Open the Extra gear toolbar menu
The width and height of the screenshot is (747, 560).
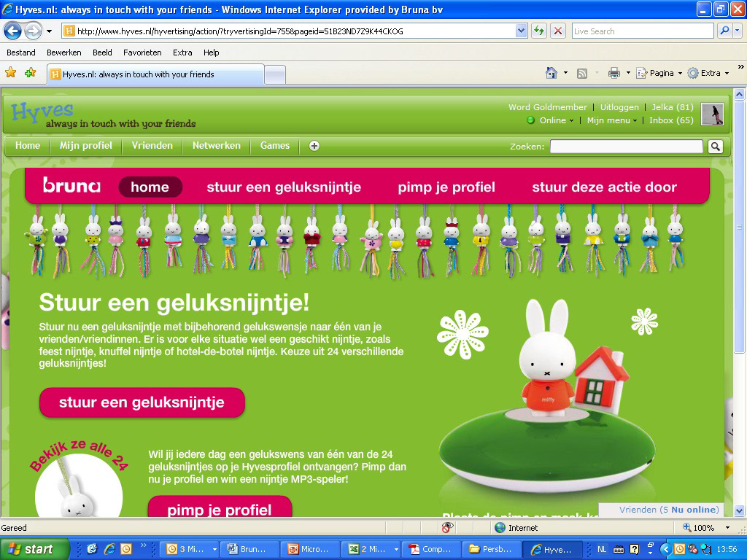(x=708, y=73)
